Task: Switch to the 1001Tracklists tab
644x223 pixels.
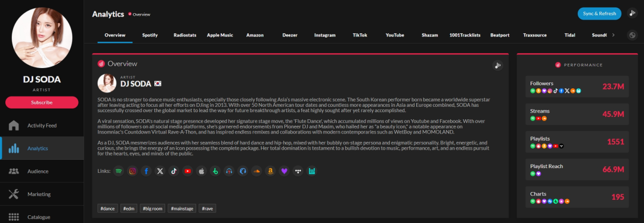Action: 465,35
